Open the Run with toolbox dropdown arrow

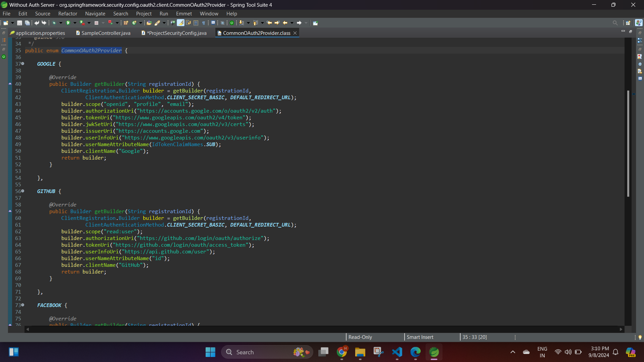click(89, 23)
